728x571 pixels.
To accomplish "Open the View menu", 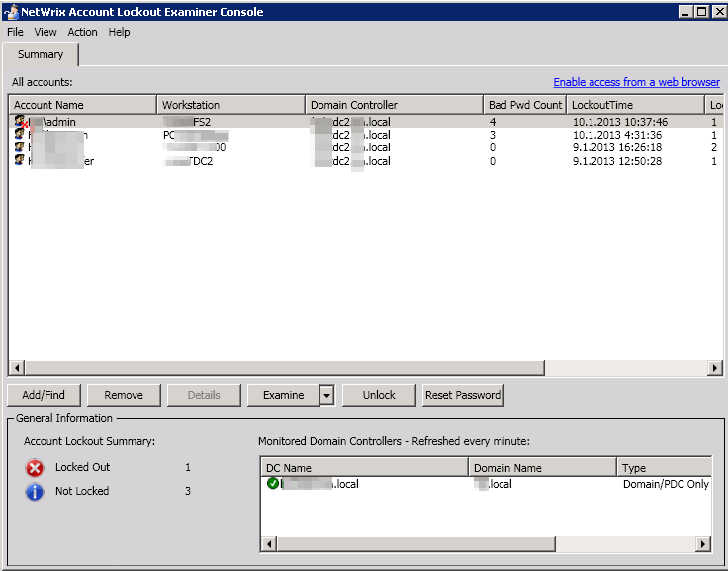I will click(45, 32).
